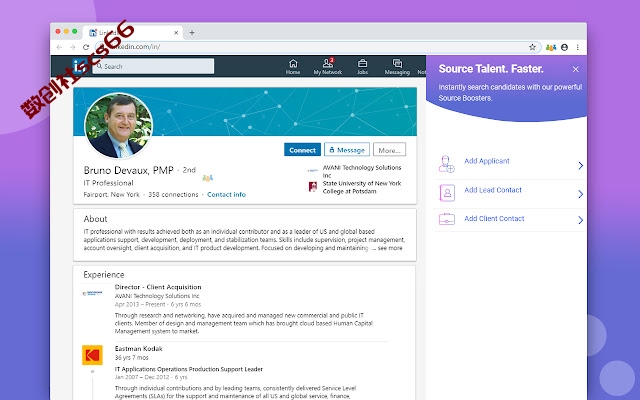640x400 pixels.
Task: Open the Chrome profile avatar icon
Action: click(564, 47)
